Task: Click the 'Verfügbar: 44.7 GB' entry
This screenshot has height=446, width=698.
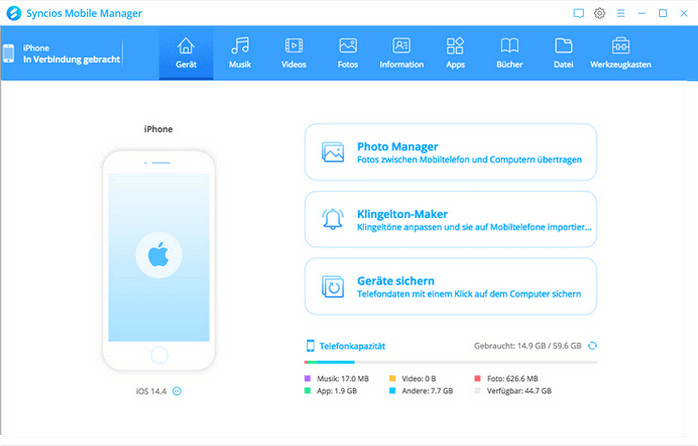Action: (519, 391)
